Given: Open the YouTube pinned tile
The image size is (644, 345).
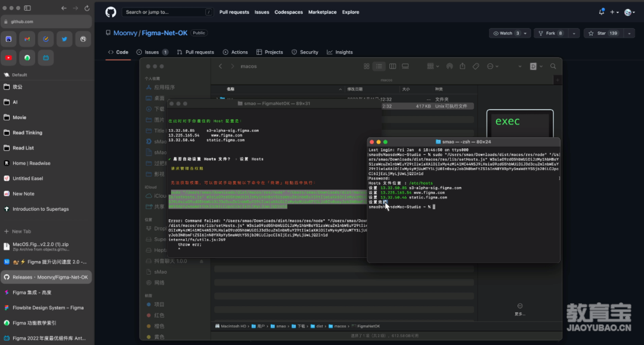Looking at the screenshot, I should pyautogui.click(x=8, y=58).
